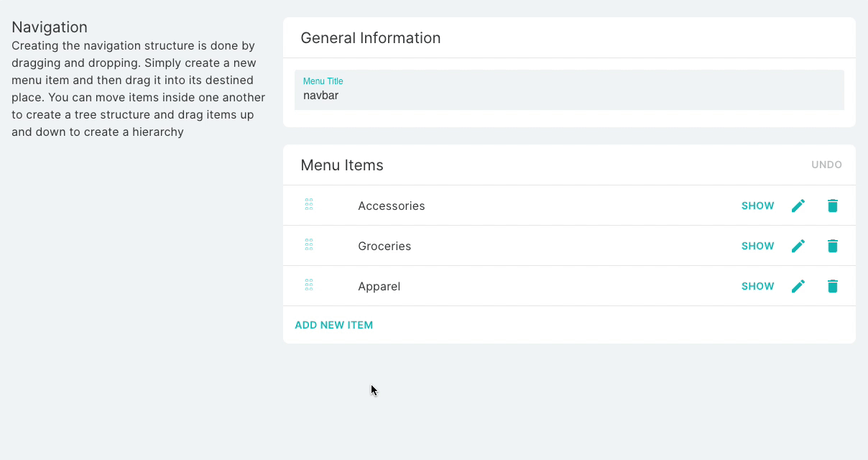Edit the Accessories menu item

pos(798,206)
